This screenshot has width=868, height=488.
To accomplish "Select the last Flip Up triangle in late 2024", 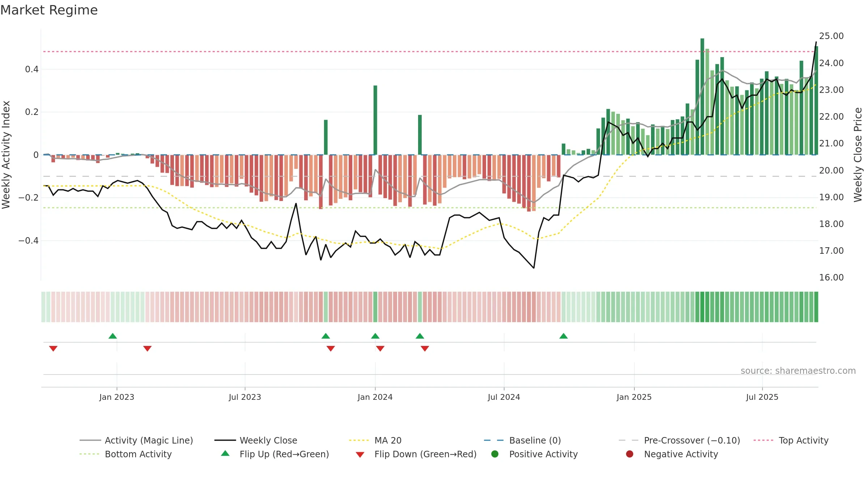I will coord(563,336).
